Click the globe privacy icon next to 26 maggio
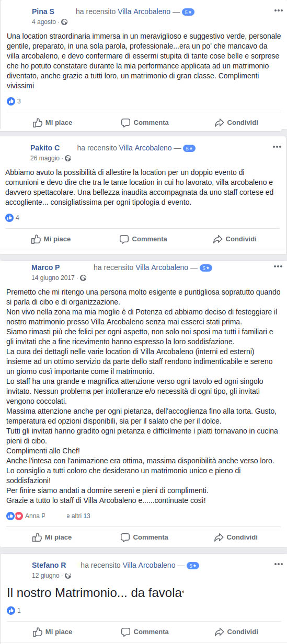Image resolution: width=287 pixels, height=644 pixels. coord(67,158)
